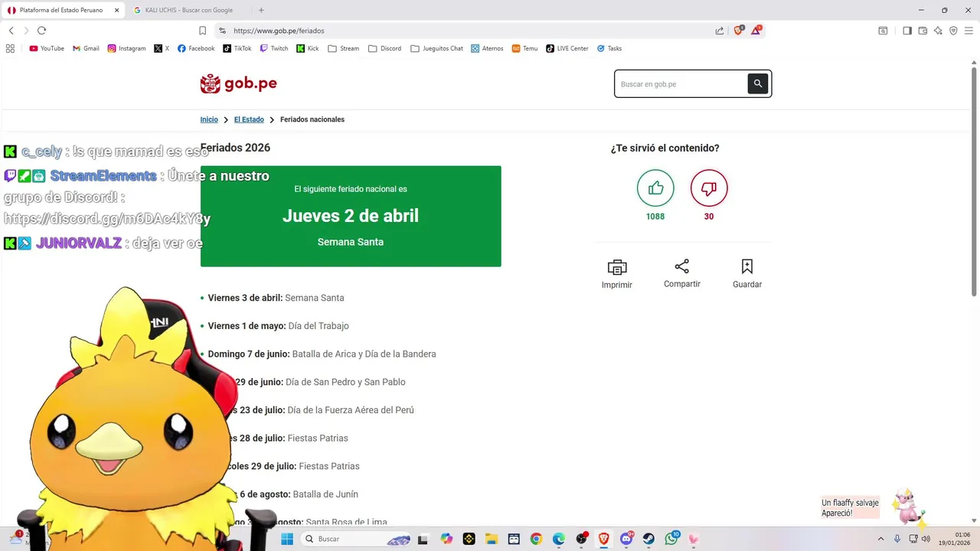980x551 pixels.
Task: Click the text Día de San Pedro y San Pablo
Action: pos(345,382)
